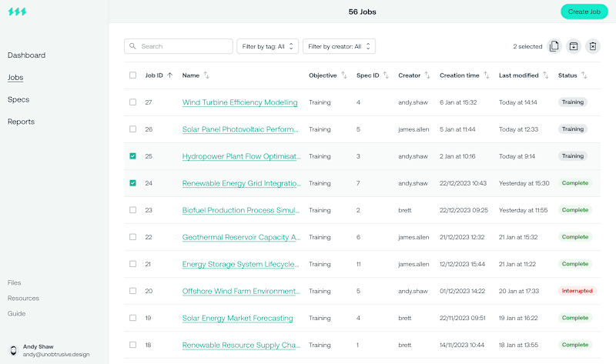This screenshot has width=616, height=364.
Task: Check the box for job 27
Action: [132, 102]
